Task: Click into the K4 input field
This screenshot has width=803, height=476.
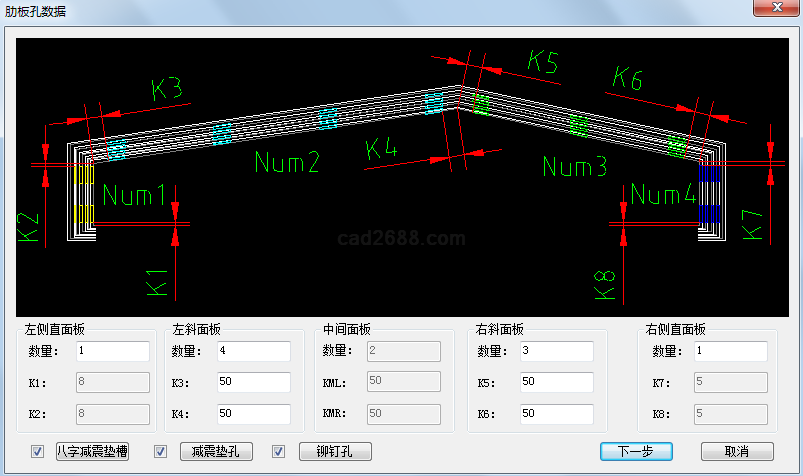Action: 253,413
